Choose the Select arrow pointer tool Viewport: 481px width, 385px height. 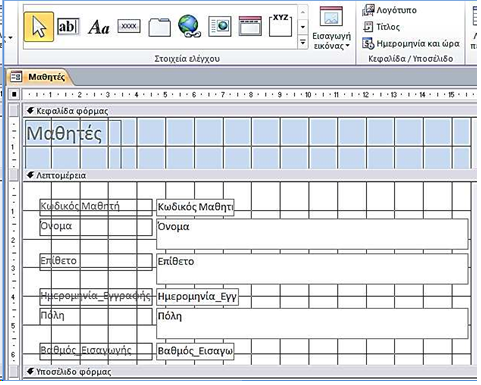pos(39,27)
